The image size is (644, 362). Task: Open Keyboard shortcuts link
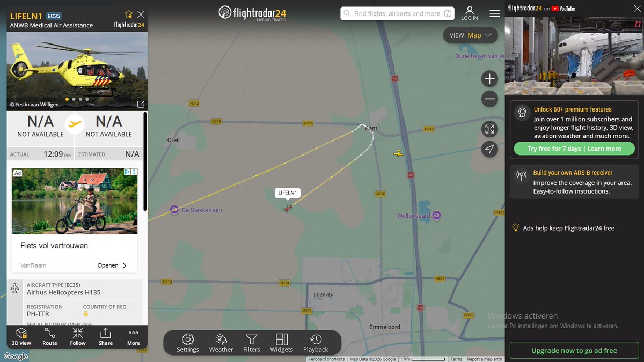[x=326, y=359]
